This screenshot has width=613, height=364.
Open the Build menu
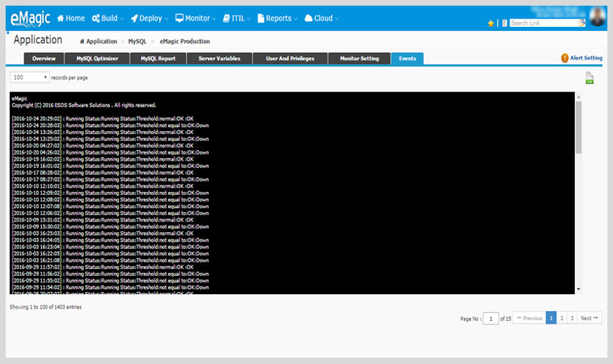107,18
